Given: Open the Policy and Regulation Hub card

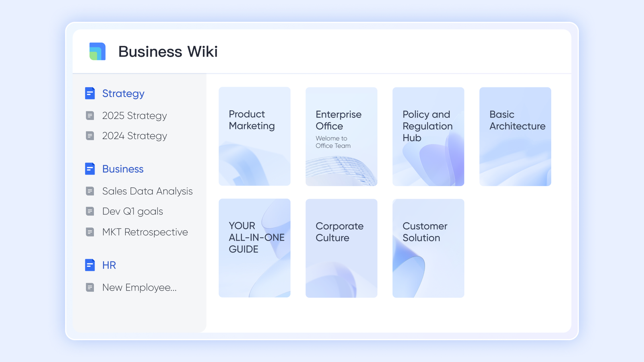Looking at the screenshot, I should point(428,136).
